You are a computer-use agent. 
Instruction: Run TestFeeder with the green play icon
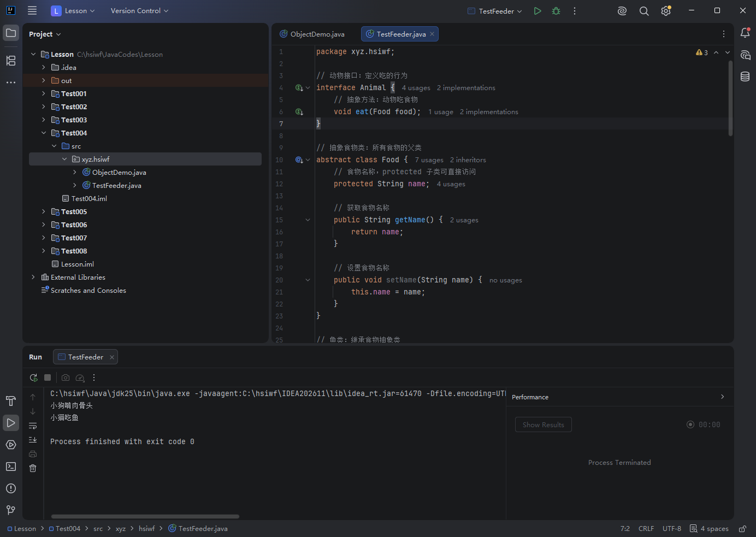pyautogui.click(x=538, y=11)
